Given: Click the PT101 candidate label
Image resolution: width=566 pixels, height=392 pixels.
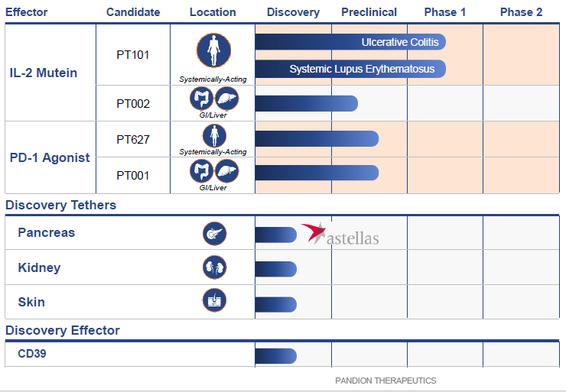Looking at the screenshot, I should point(133,55).
